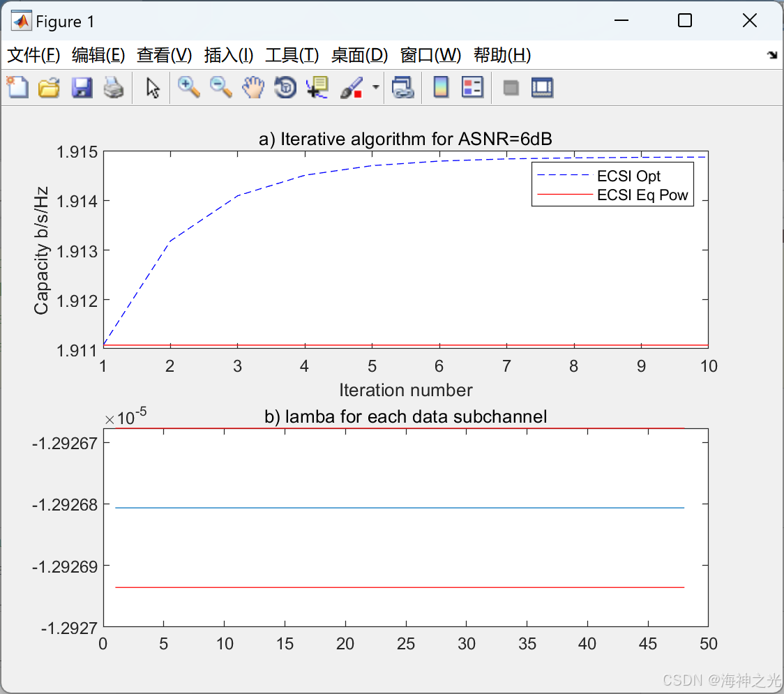Minimize the Figure 1 window
This screenshot has width=784, height=694.
pyautogui.click(x=621, y=20)
